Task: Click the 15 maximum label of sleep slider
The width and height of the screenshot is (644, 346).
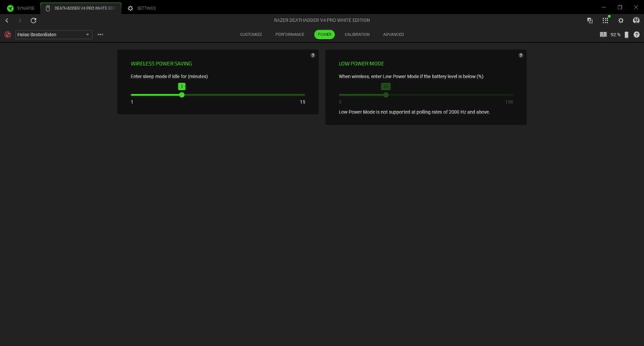Action: 302,102
